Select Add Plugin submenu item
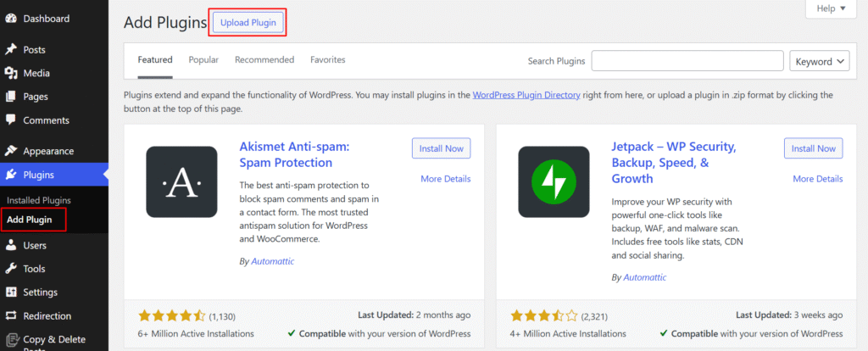 30,220
